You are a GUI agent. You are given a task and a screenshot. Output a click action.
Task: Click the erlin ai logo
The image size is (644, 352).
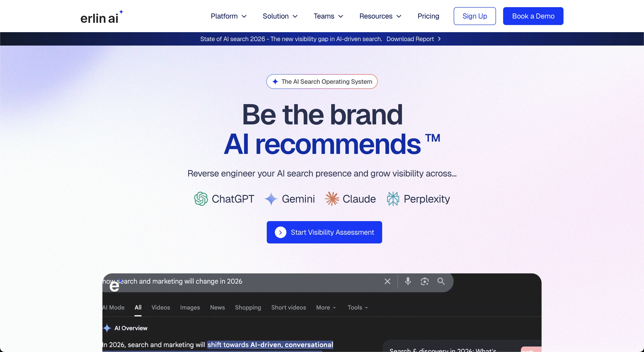click(x=102, y=17)
